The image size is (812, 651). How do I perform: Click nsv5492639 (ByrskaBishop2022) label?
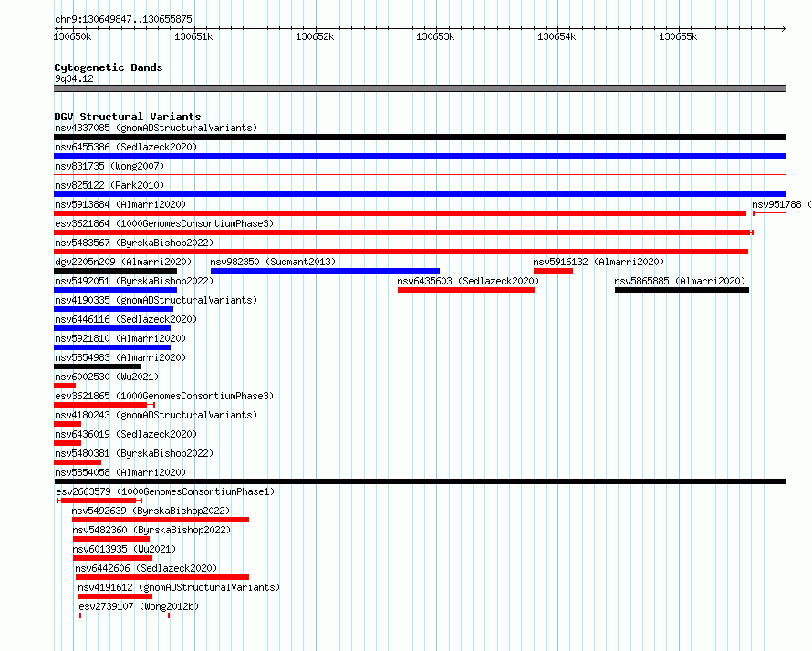tap(151, 511)
